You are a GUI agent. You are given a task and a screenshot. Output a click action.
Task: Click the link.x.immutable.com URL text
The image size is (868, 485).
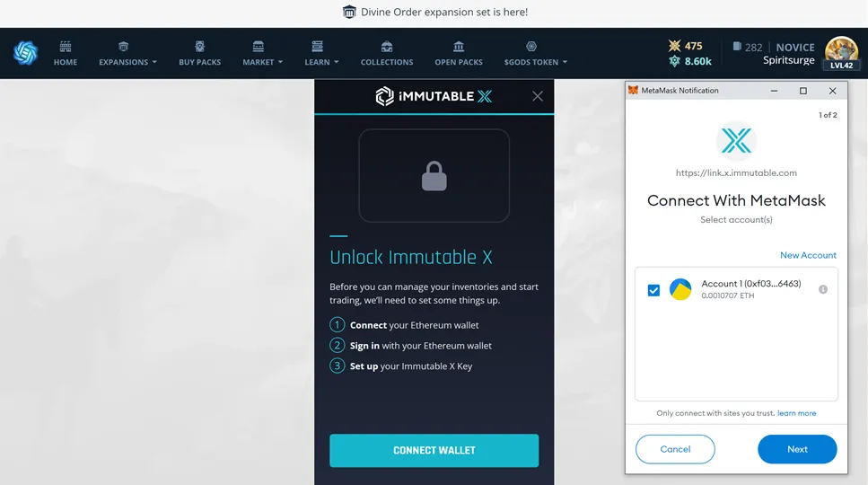pyautogui.click(x=736, y=172)
